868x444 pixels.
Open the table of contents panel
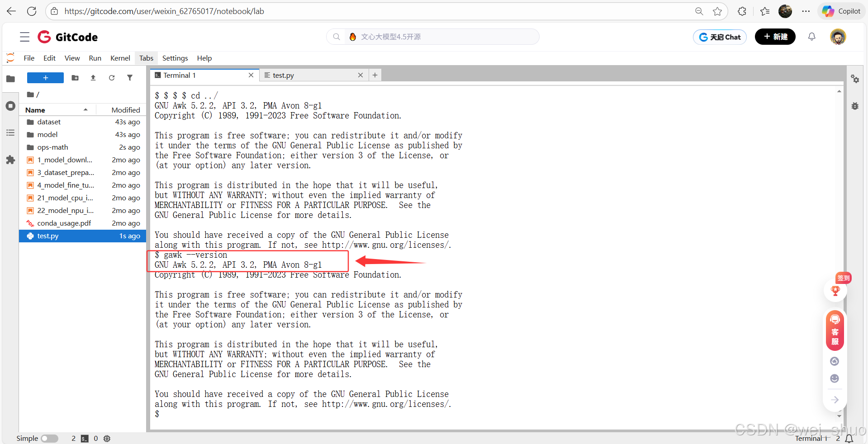pyautogui.click(x=10, y=132)
